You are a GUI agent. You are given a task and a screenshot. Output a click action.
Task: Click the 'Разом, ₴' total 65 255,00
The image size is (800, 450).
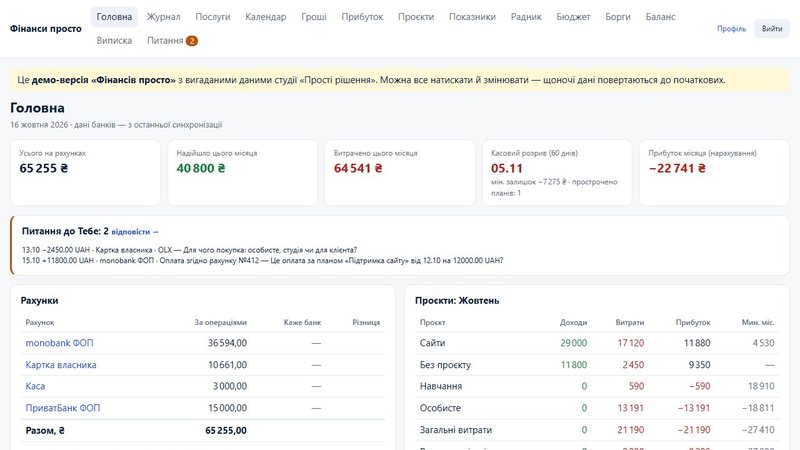click(x=226, y=431)
